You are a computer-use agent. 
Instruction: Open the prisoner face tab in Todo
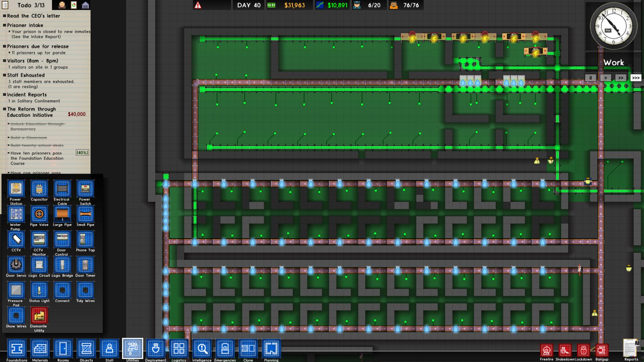point(62,5)
